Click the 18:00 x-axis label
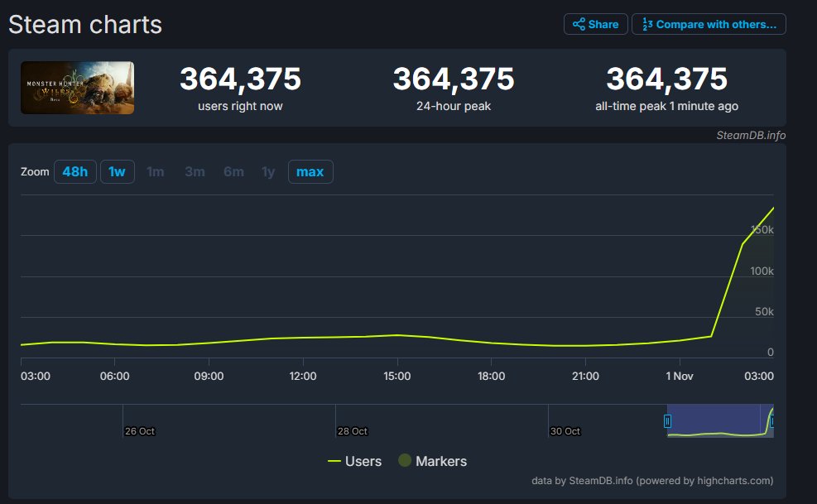Viewport: 817px width, 504px height. [x=492, y=376]
